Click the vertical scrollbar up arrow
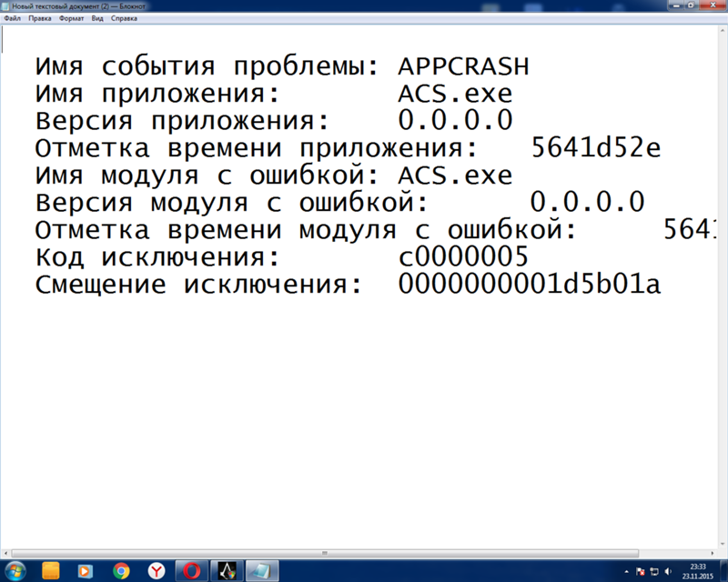The image size is (728, 582). coord(723,30)
